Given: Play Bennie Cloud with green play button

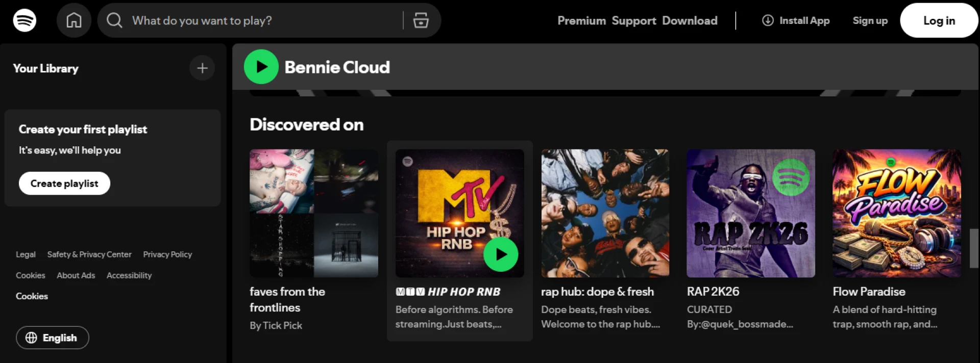Looking at the screenshot, I should coord(261,67).
